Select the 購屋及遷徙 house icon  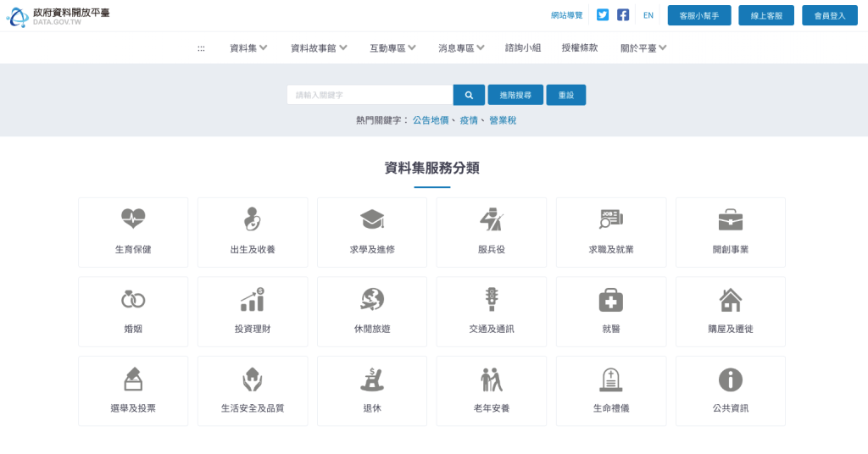730,300
